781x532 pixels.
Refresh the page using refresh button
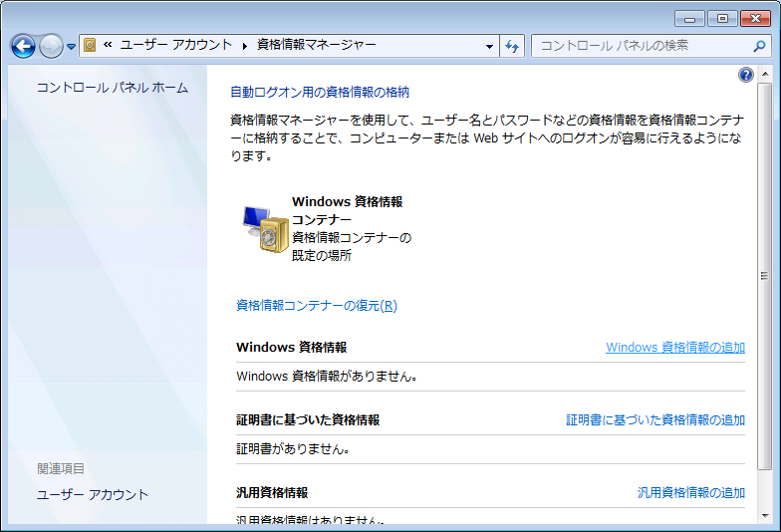pyautogui.click(x=512, y=46)
